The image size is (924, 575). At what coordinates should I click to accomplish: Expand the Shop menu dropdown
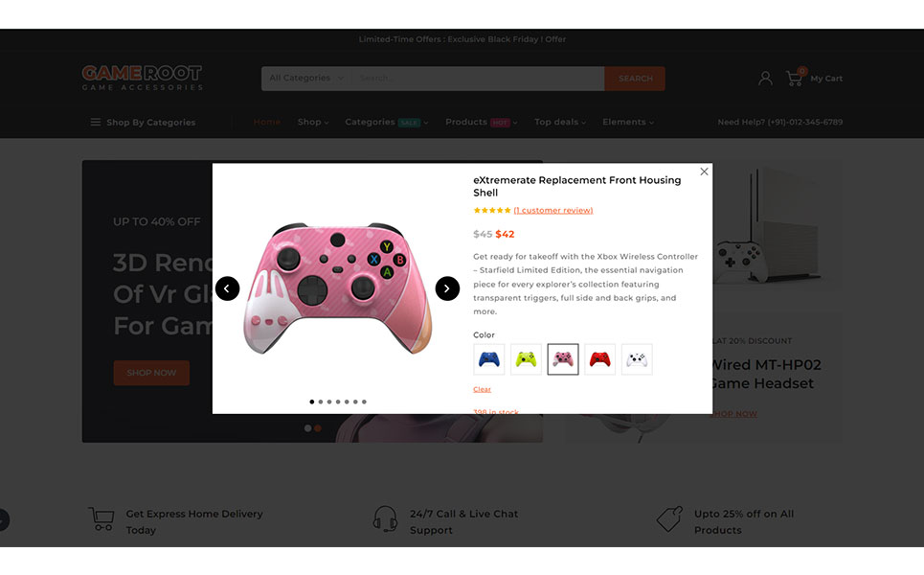(x=313, y=122)
